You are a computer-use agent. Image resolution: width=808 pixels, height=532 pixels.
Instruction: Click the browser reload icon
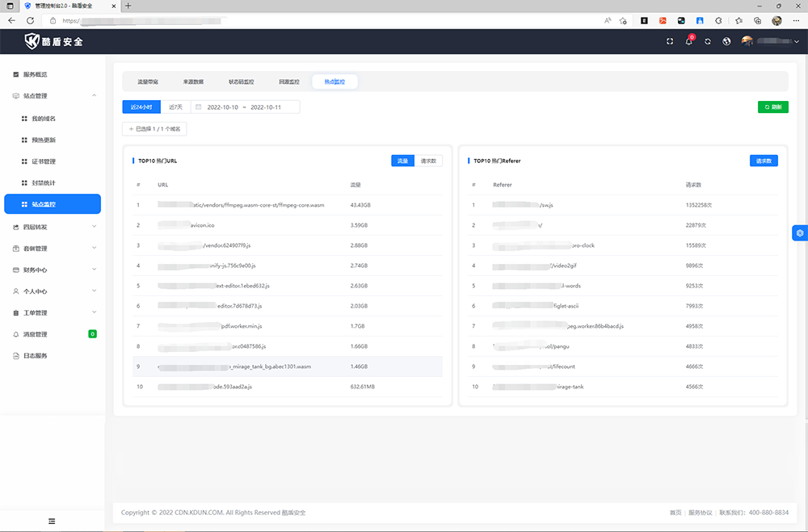pos(31,21)
